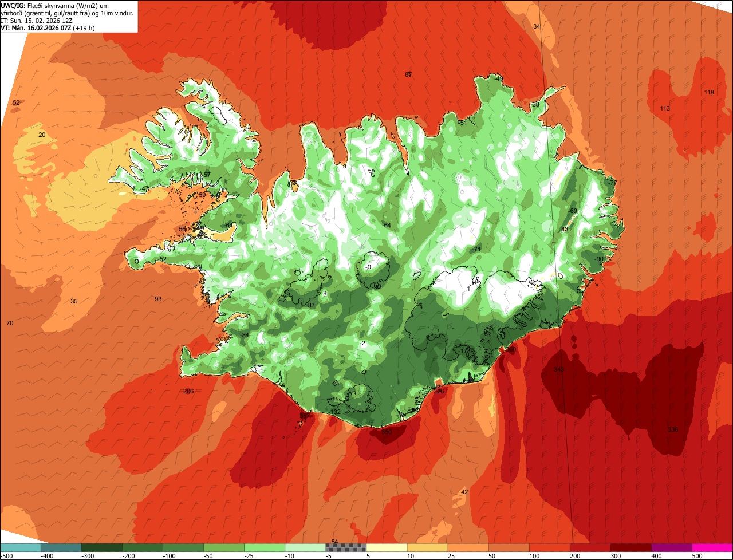
Task: Click the legend label '500'
Action: 697,556
